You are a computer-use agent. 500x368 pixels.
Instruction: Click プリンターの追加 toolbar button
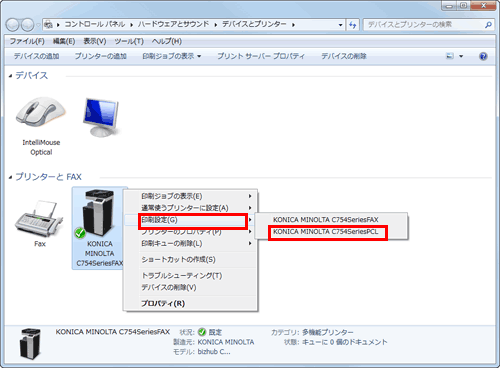100,56
